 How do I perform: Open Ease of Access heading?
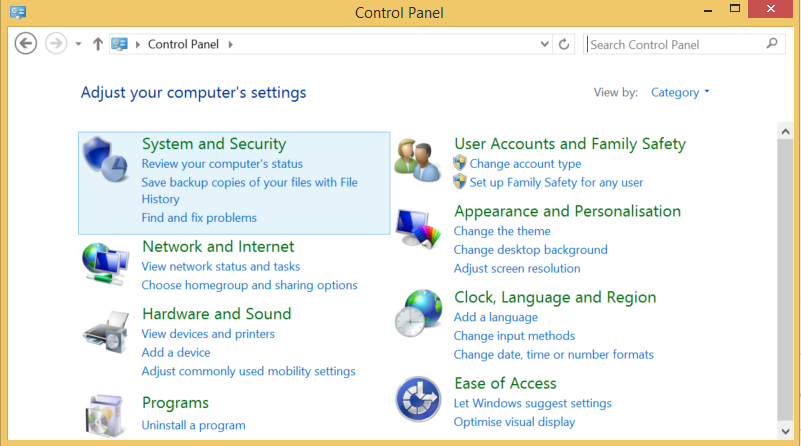coord(505,383)
